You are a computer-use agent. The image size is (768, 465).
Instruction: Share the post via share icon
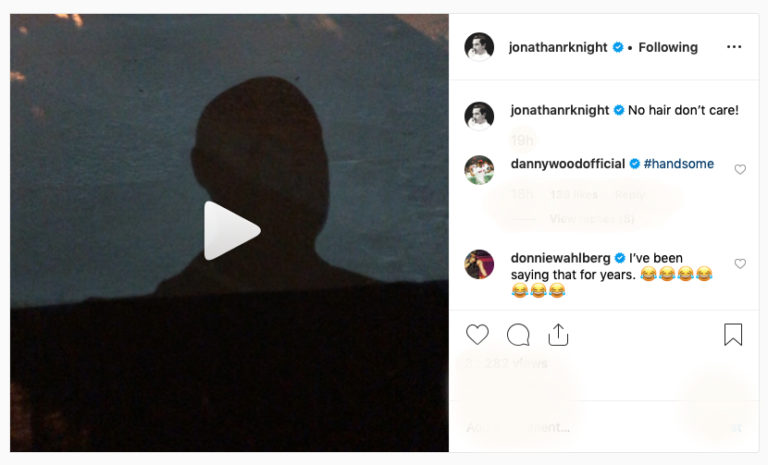tap(558, 335)
